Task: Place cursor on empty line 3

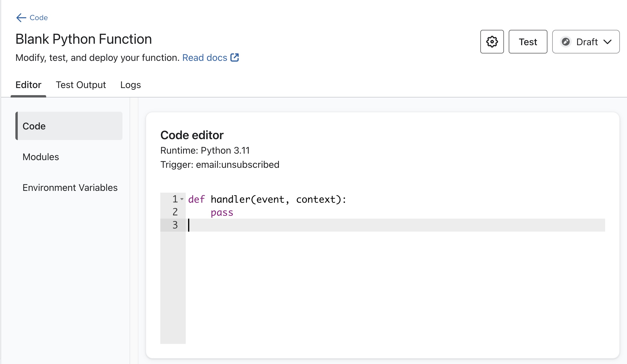Action: pyautogui.click(x=355, y=225)
